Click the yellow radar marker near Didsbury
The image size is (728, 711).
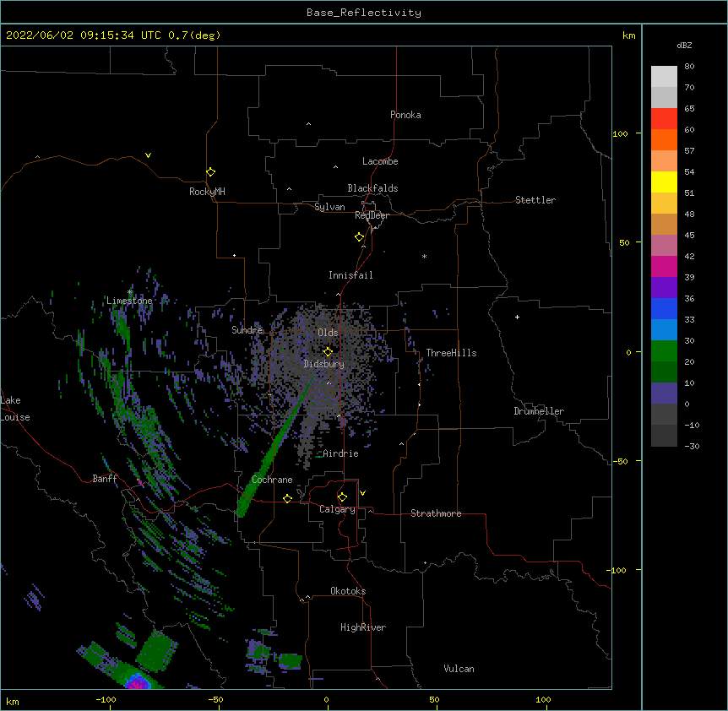pos(328,351)
